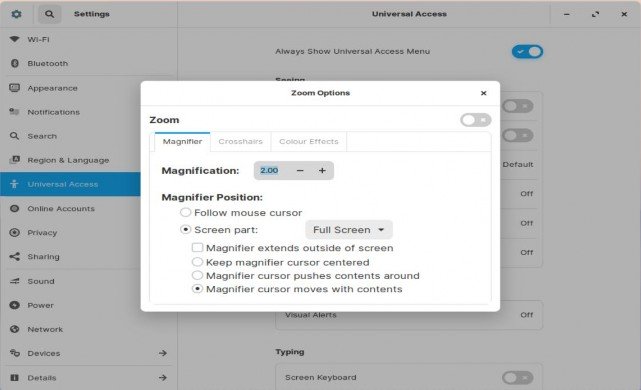Select the Bluetooth icon in the sidebar
This screenshot has width=641, height=390.
point(15,63)
